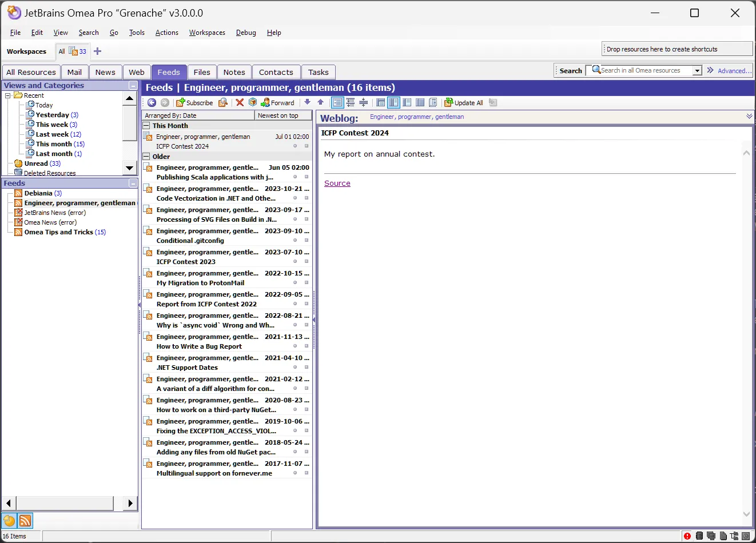Toggle the first pane layout button

(x=380, y=102)
